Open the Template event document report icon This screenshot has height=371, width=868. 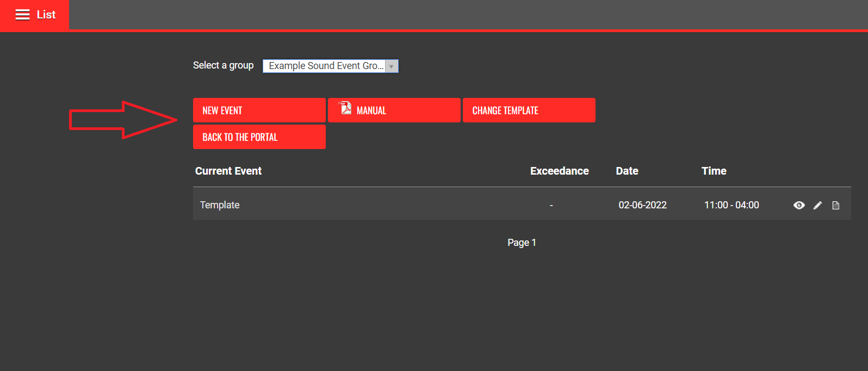point(836,205)
